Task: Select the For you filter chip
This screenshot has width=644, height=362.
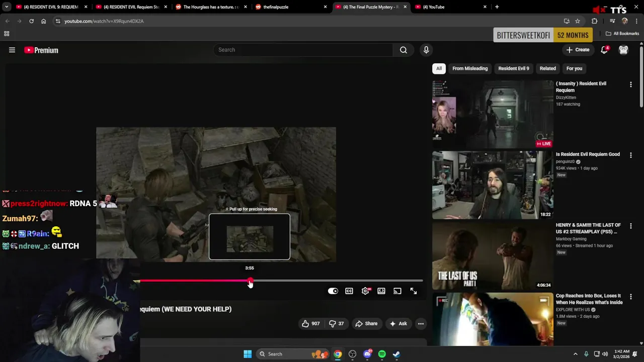Action: 574,68
